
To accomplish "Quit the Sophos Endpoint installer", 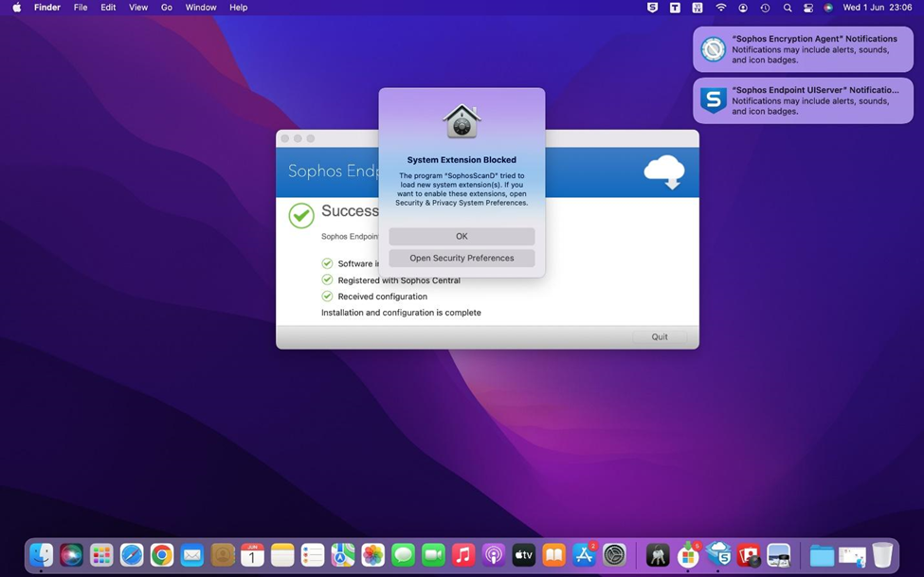I will point(660,337).
